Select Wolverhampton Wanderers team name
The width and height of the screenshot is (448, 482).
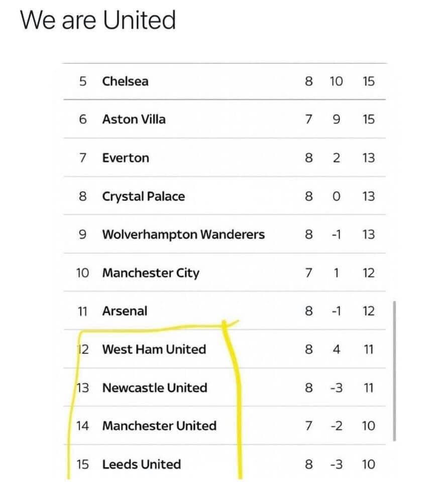(x=183, y=234)
